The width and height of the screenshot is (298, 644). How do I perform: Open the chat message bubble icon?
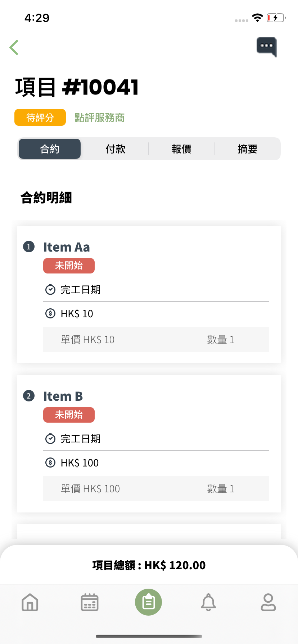pos(267,47)
